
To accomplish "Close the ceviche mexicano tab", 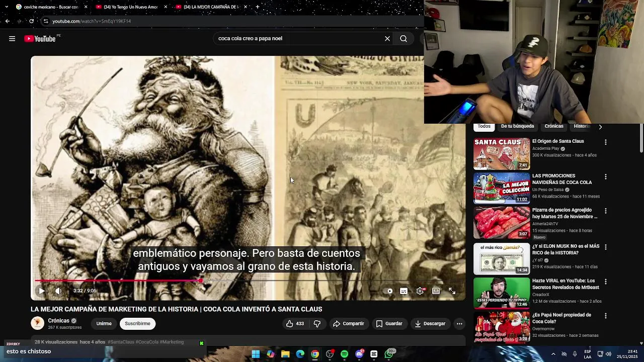I will click(86, 7).
